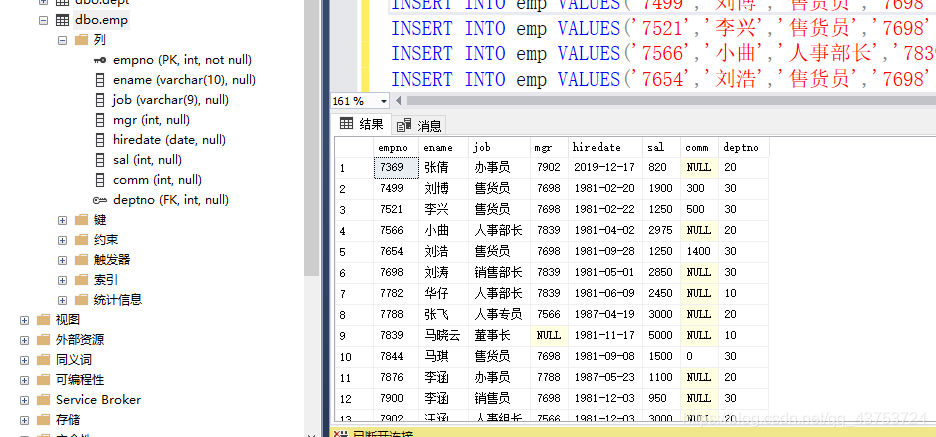Click the 视图 folder icon

[x=43, y=320]
